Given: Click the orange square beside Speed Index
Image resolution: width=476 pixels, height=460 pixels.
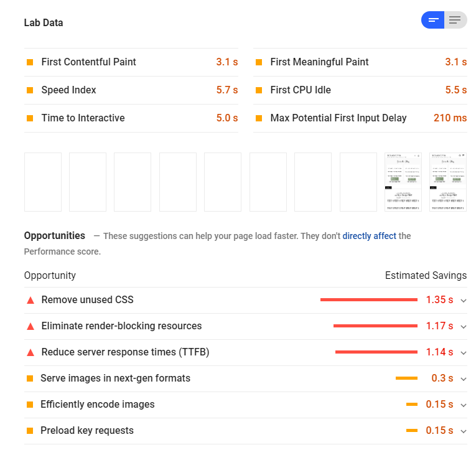Looking at the screenshot, I should click(30, 90).
